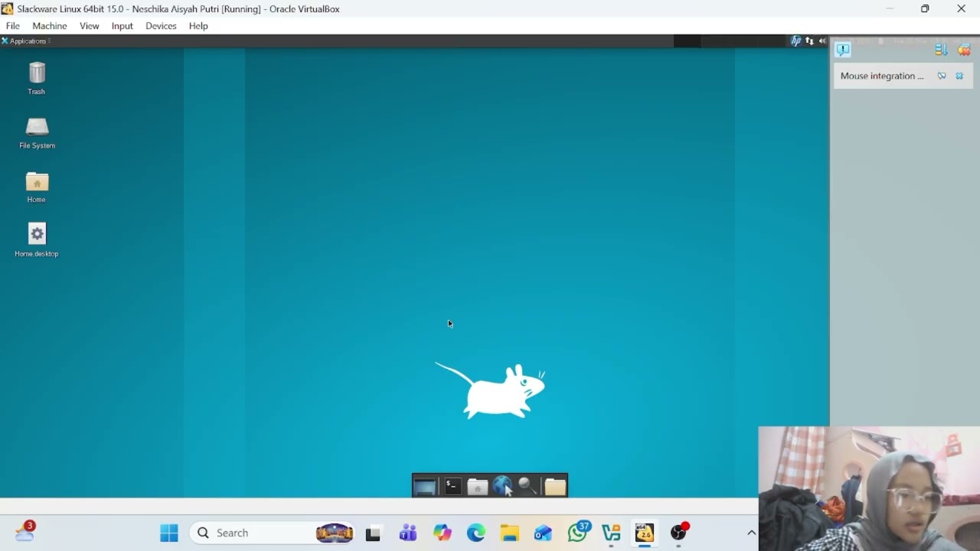This screenshot has height=551, width=980.
Task: Open the Xfce Applications menu
Action: point(26,41)
